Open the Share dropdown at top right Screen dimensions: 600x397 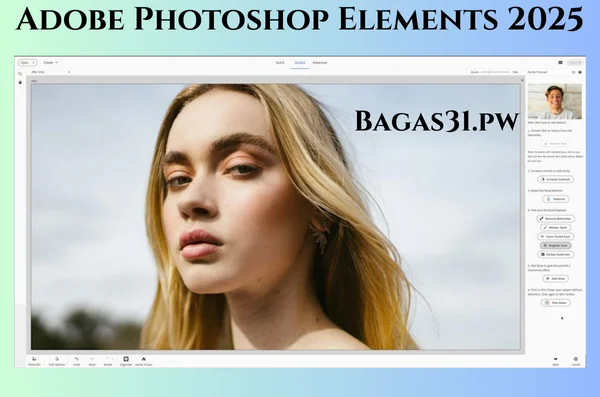pyautogui.click(x=575, y=62)
